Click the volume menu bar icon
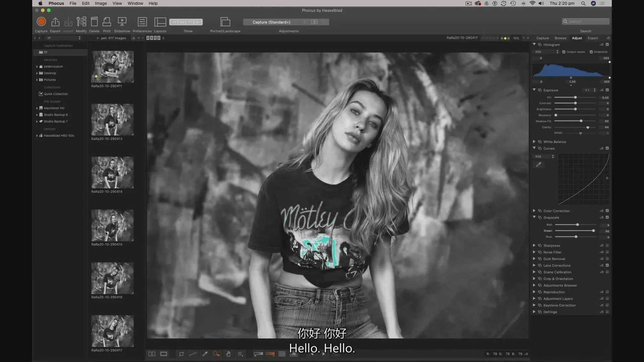Viewport: 644px width, 362px height. (x=541, y=3)
